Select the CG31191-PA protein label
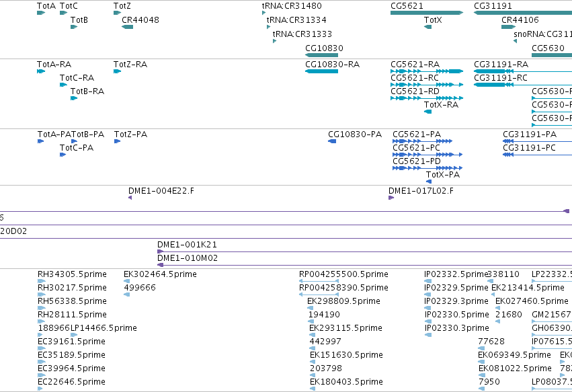This screenshot has height=392, width=572. [530, 134]
